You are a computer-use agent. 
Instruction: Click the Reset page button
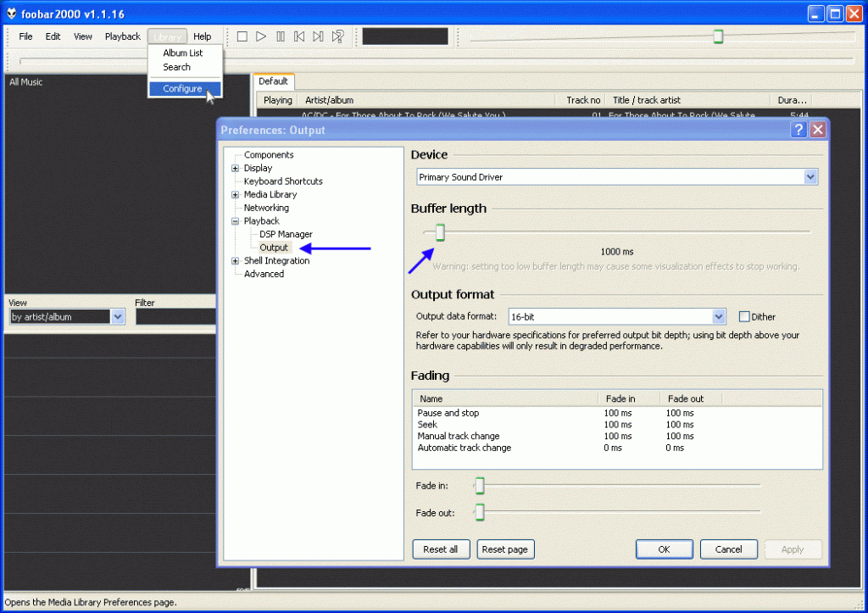pyautogui.click(x=505, y=549)
